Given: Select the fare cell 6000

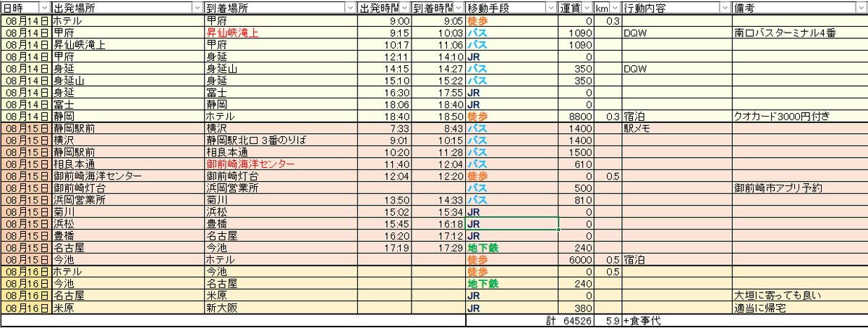Looking at the screenshot, I should [576, 259].
